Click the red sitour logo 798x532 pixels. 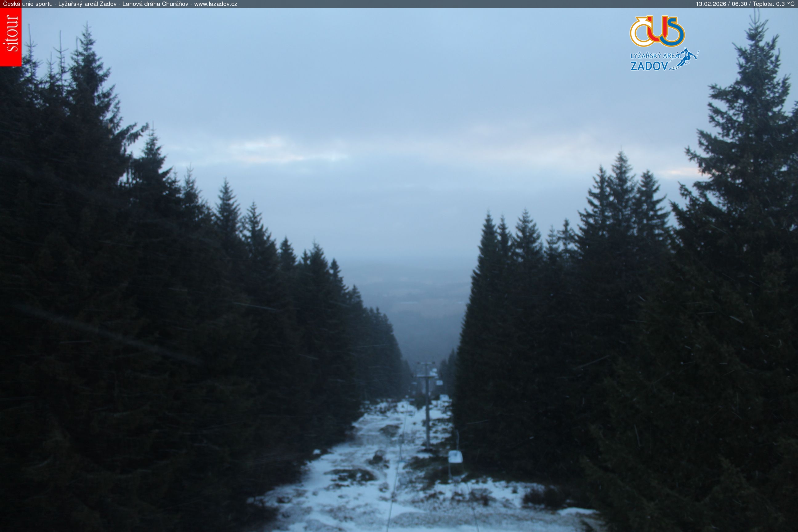tap(10, 37)
